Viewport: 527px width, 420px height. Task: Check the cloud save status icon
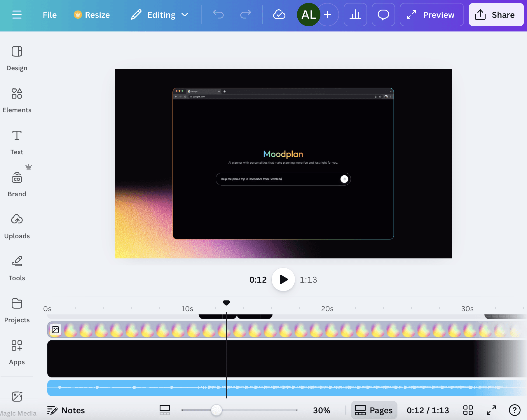click(x=279, y=14)
